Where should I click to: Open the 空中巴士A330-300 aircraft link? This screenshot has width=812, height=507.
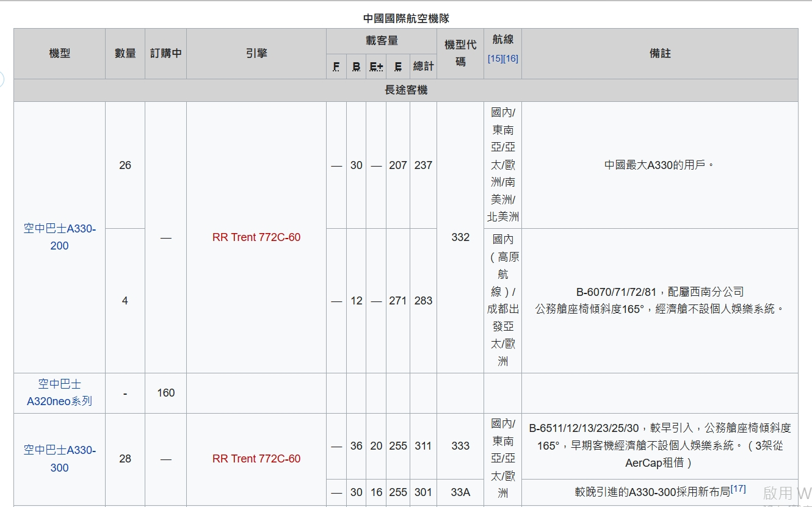coord(59,459)
